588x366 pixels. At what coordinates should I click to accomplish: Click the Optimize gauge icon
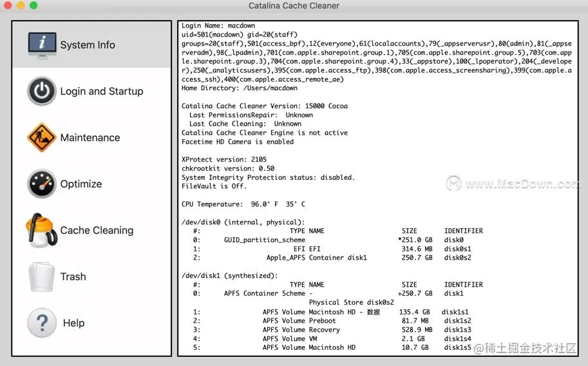point(42,184)
